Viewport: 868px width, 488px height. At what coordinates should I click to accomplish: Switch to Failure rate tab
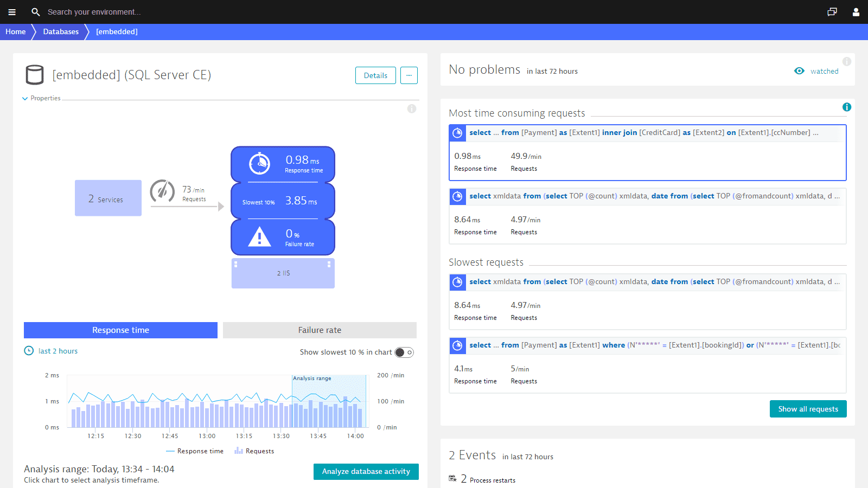click(x=320, y=330)
